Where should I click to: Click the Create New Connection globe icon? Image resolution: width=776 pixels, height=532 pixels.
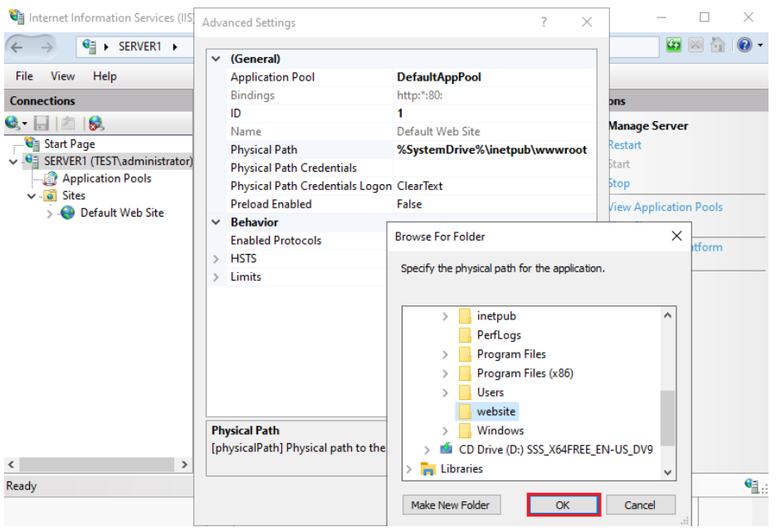(13, 123)
